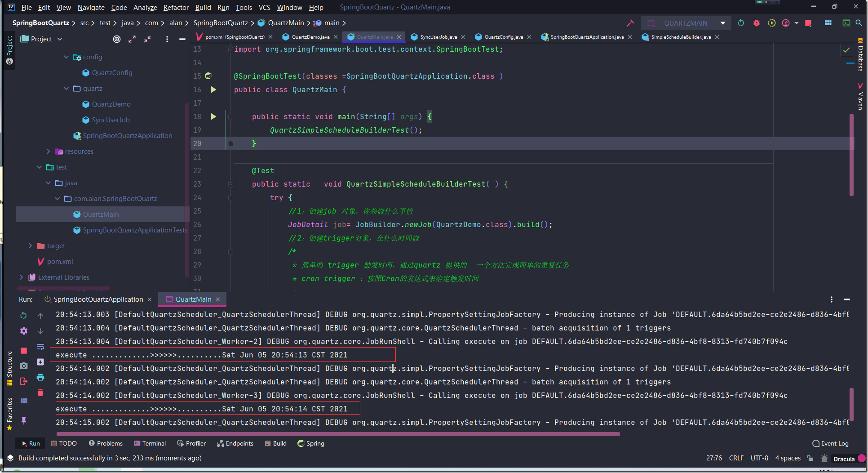868x473 pixels.
Task: Select opened file target icon in Project panel
Action: pyautogui.click(x=117, y=39)
